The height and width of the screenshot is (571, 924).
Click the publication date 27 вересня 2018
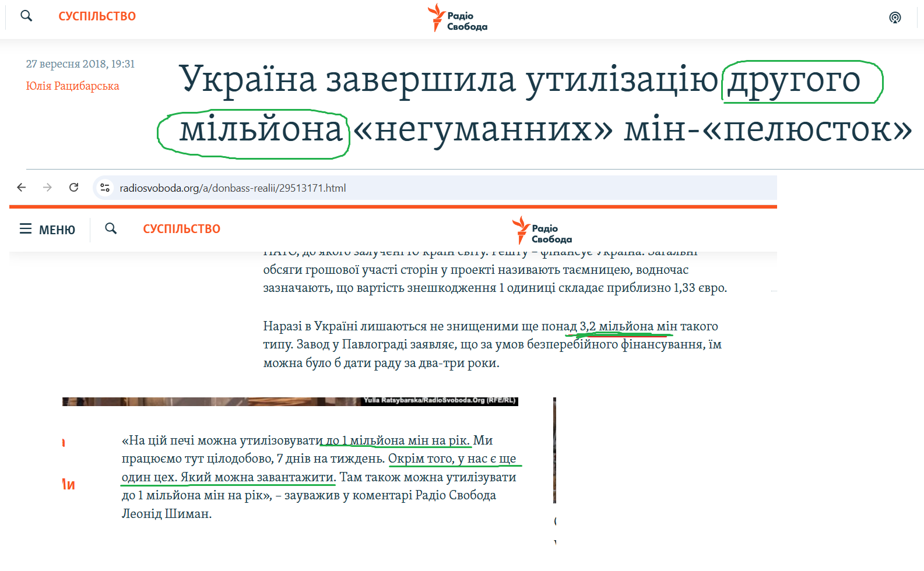tap(80, 64)
